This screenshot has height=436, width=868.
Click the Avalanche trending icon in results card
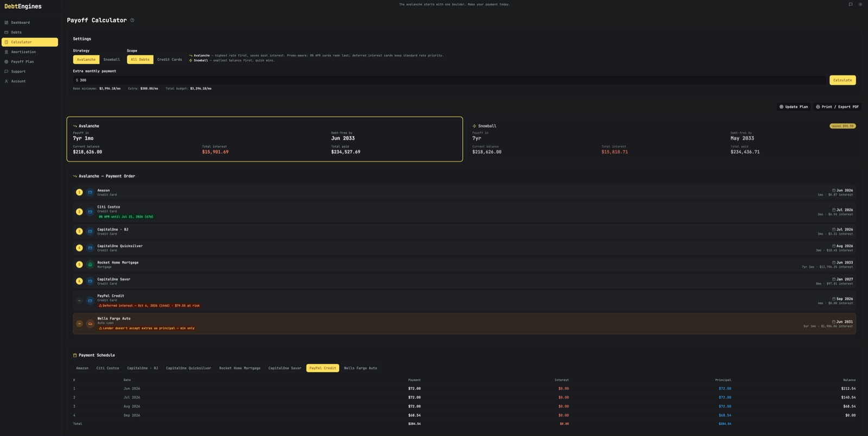click(75, 126)
